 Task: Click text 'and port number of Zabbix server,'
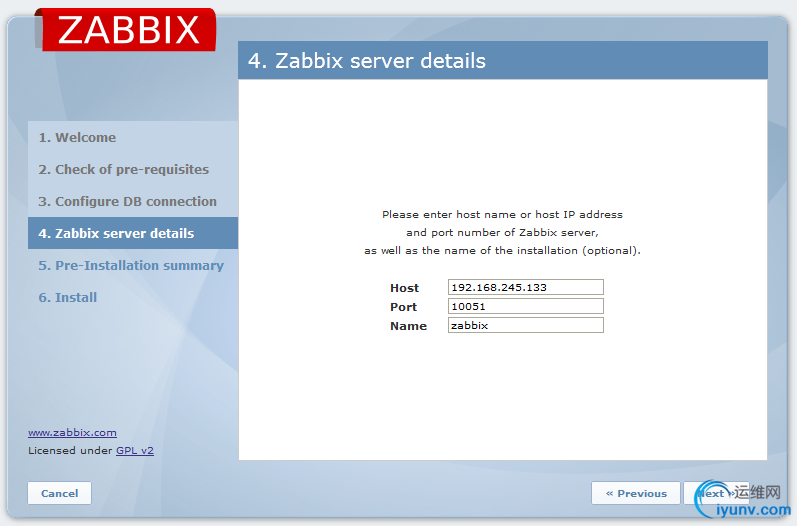(x=502, y=233)
